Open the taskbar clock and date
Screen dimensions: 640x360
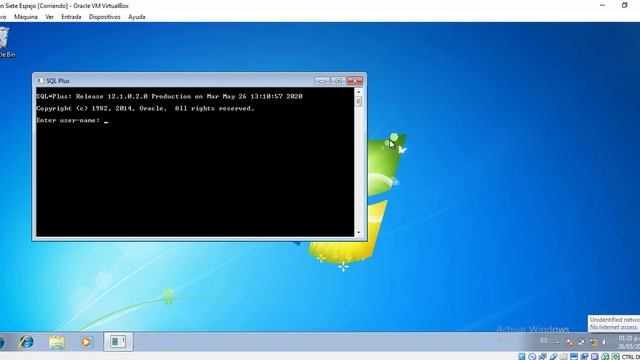[x=629, y=342]
